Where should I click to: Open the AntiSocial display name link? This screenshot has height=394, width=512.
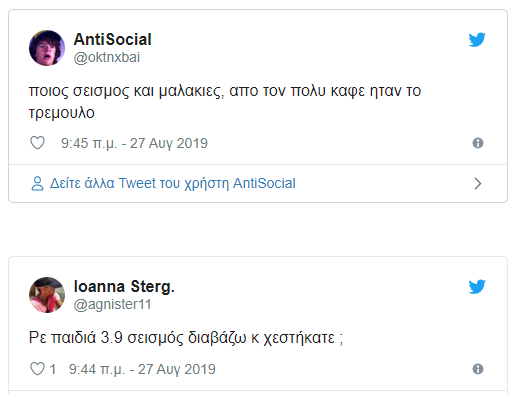[113, 39]
